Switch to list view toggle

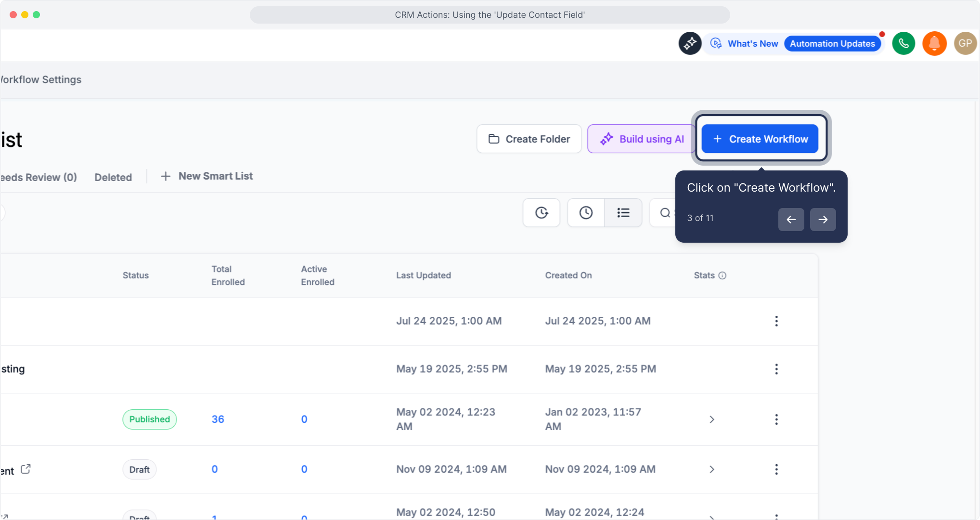[623, 212]
